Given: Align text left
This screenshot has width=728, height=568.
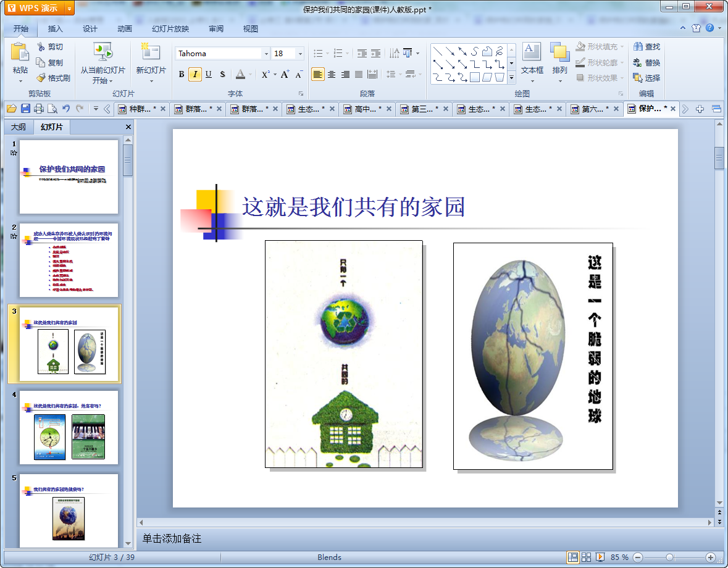Looking at the screenshot, I should coord(317,74).
